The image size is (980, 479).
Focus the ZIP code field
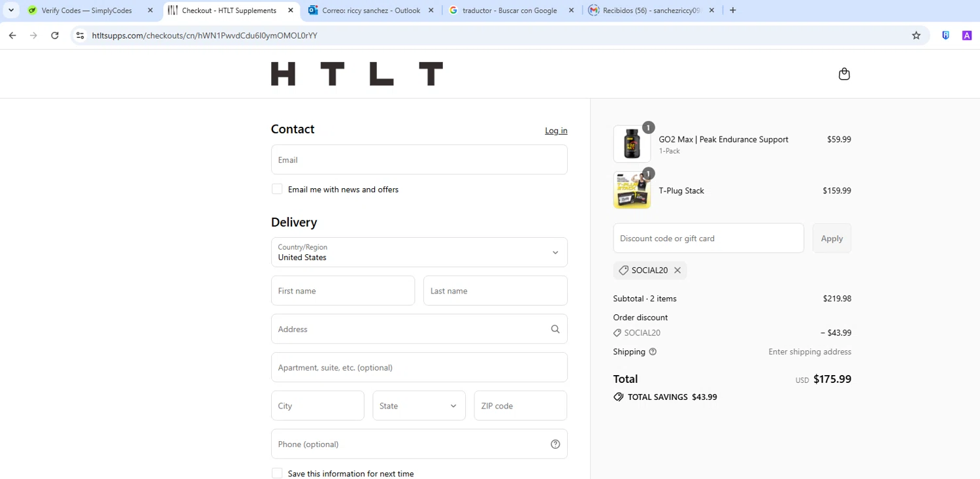click(x=521, y=406)
